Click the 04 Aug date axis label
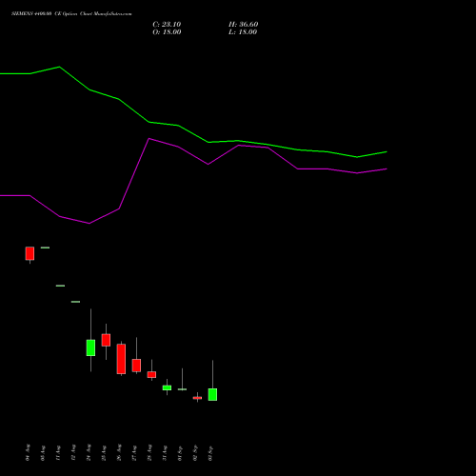 (x=28, y=452)
